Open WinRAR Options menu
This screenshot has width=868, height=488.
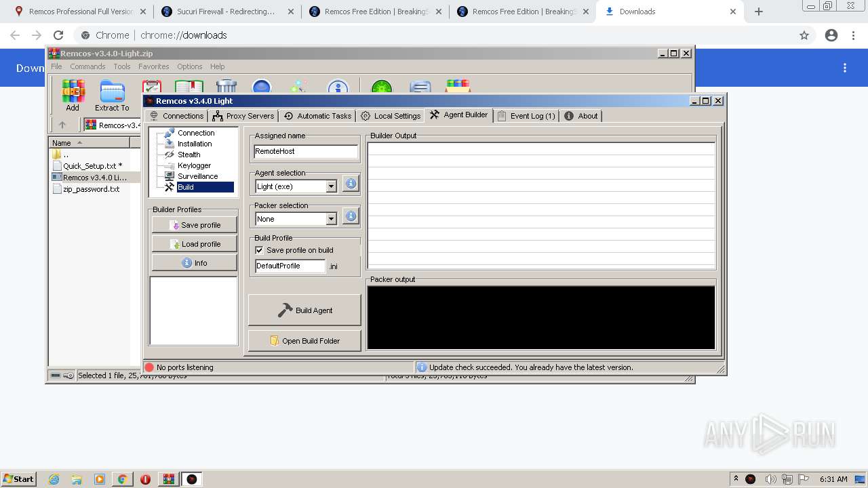[x=190, y=66]
